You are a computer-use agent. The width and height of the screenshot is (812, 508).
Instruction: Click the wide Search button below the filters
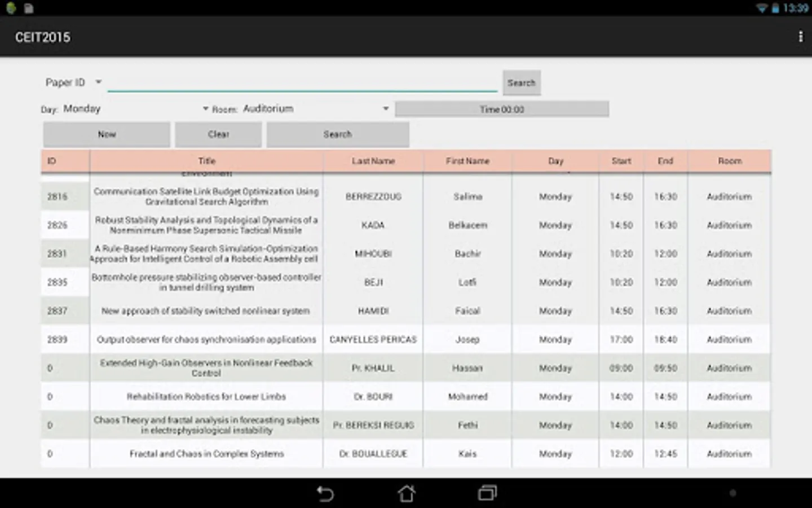338,134
